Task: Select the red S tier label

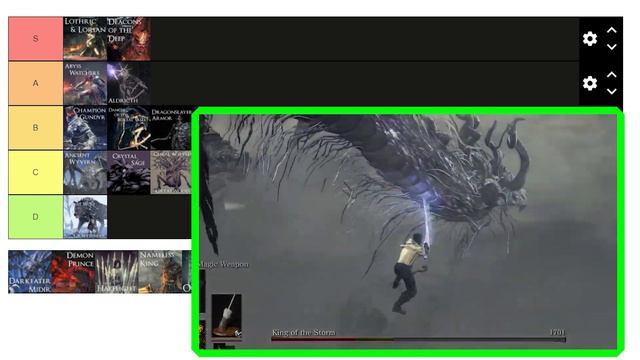Action: [36, 39]
